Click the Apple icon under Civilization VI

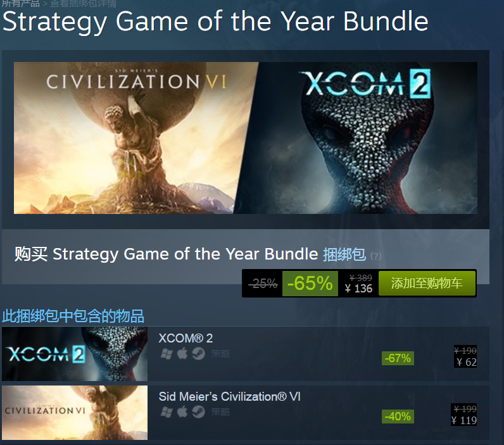pyautogui.click(x=182, y=412)
